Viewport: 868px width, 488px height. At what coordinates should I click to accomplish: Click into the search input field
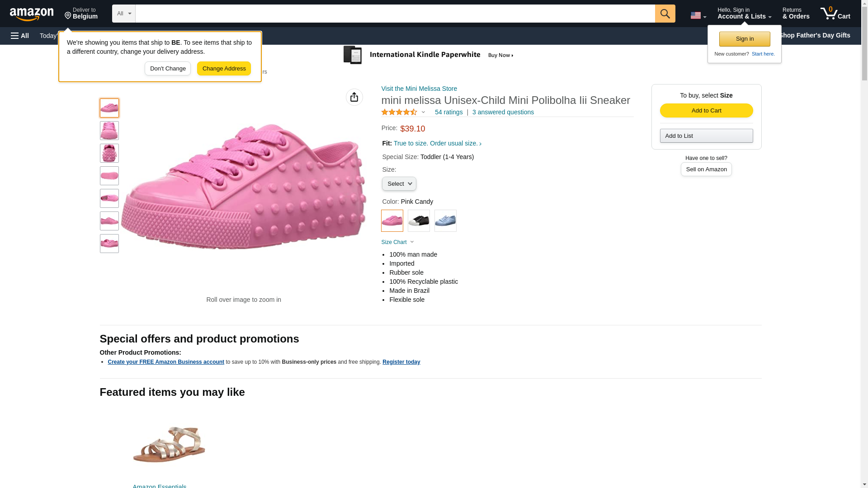(395, 14)
